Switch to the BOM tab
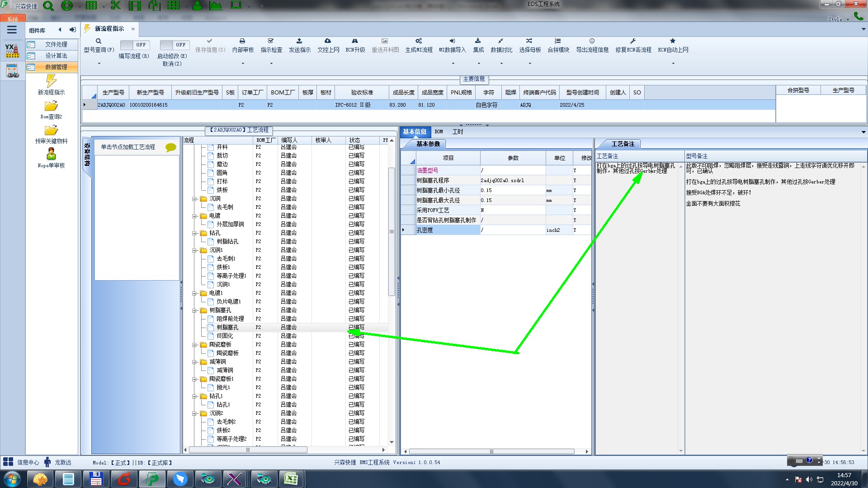868x488 pixels. [439, 132]
